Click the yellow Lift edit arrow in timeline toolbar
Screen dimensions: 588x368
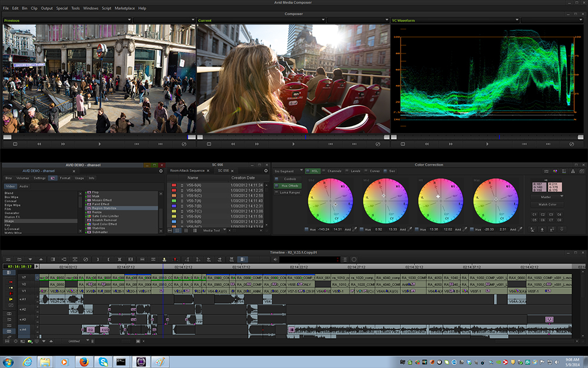coord(164,259)
